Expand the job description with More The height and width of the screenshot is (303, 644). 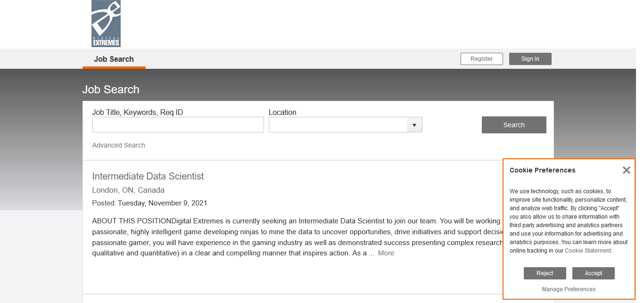click(x=386, y=253)
